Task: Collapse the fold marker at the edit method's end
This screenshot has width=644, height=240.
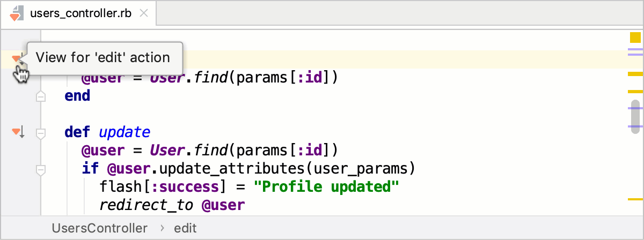Action: [40, 96]
